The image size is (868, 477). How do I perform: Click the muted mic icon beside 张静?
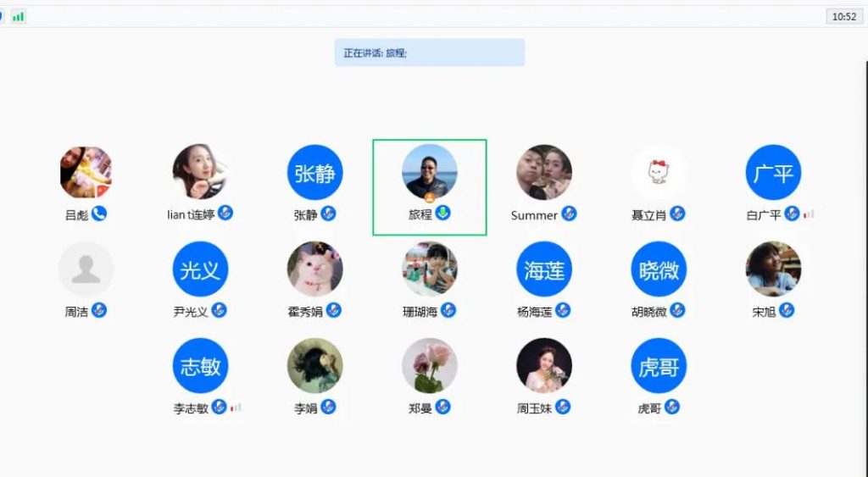[328, 213]
